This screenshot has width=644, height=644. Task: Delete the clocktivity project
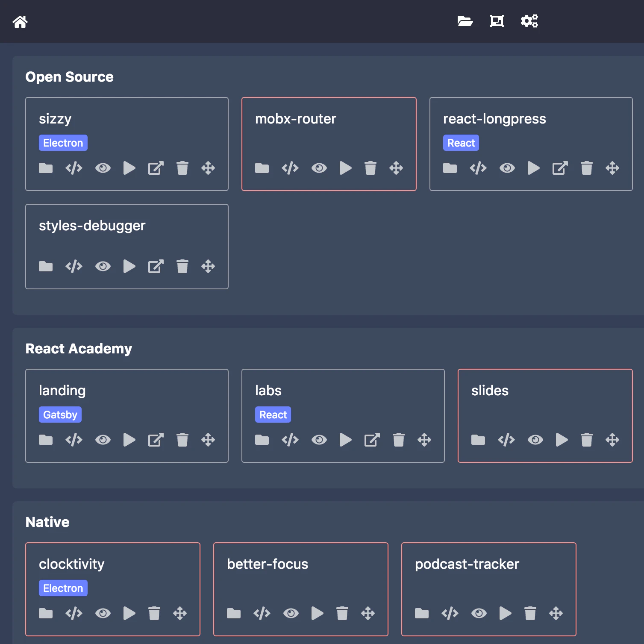point(154,613)
